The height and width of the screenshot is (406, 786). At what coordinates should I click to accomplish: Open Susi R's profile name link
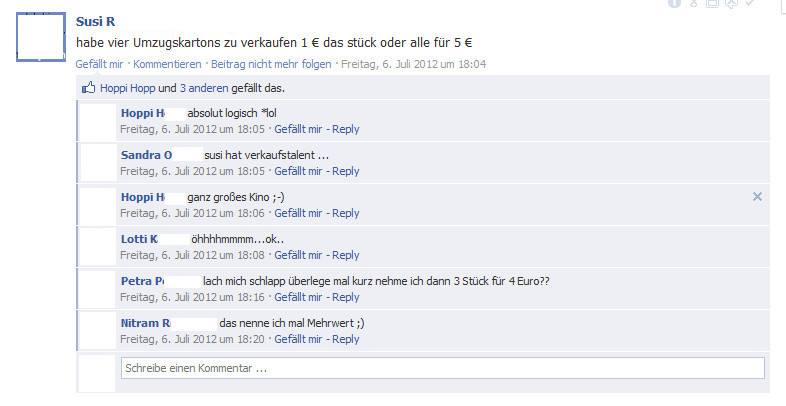click(x=95, y=22)
